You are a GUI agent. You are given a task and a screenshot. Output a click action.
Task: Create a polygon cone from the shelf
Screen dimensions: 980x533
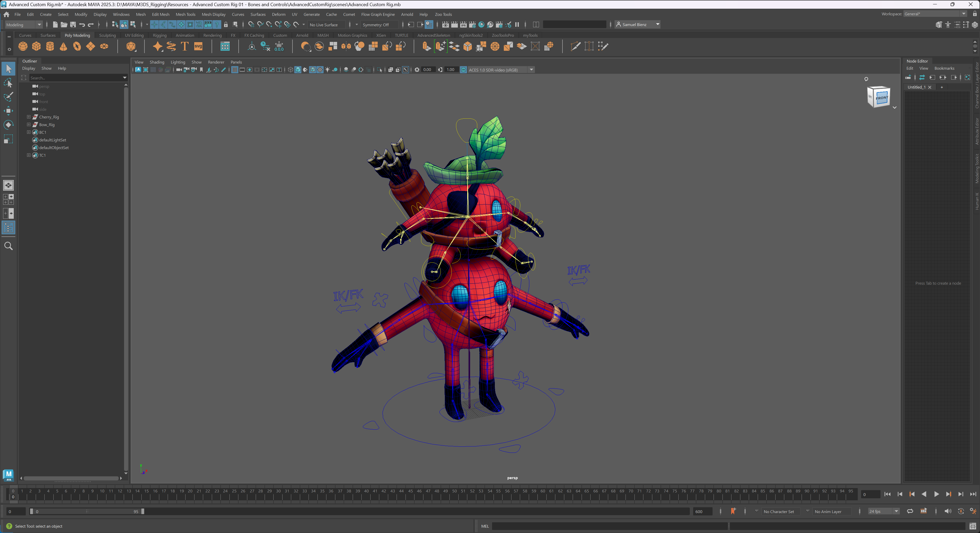pos(64,46)
